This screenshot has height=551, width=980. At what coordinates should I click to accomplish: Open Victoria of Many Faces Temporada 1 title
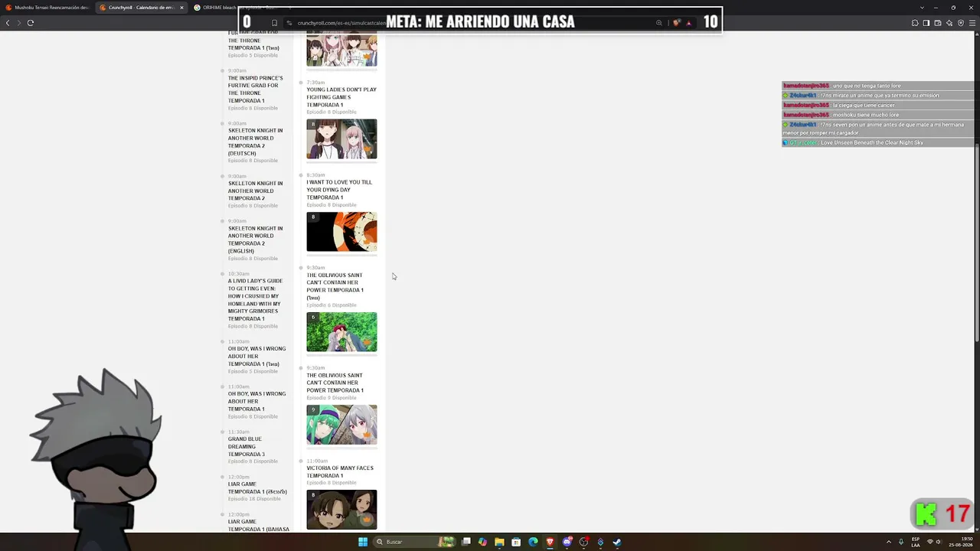pos(340,471)
